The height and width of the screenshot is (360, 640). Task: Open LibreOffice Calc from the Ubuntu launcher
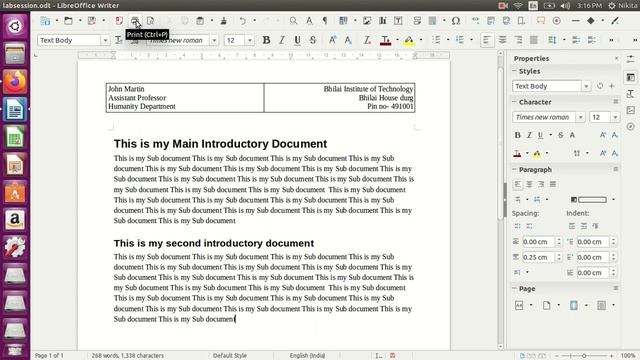(15, 137)
